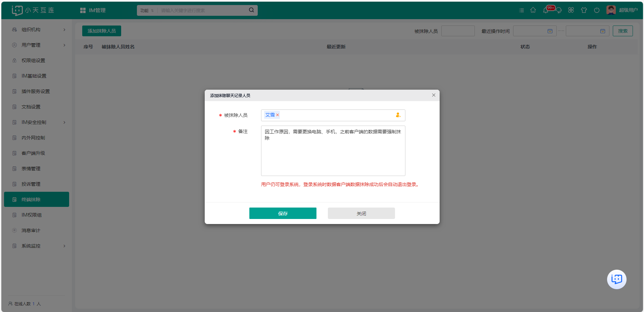The width and height of the screenshot is (644, 312).
Task: Select 终端抹除 in sidebar
Action: pyautogui.click(x=37, y=199)
